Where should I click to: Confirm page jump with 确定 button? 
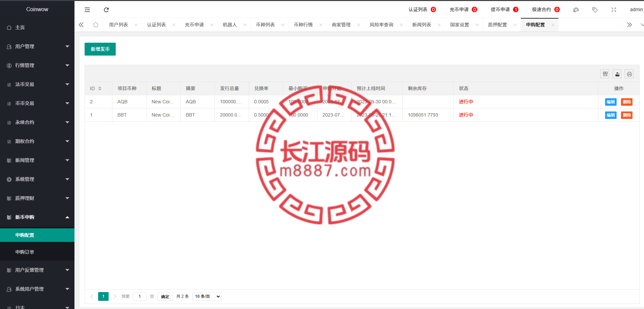pos(165,296)
